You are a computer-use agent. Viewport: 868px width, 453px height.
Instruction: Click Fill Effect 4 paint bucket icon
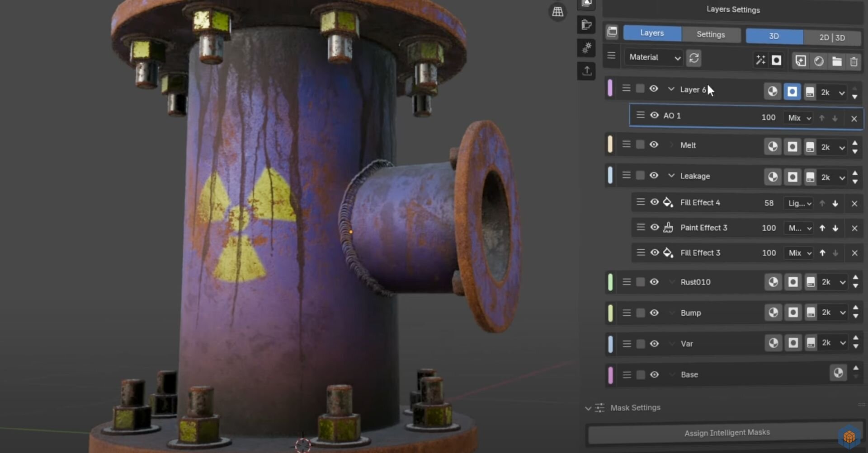point(668,202)
